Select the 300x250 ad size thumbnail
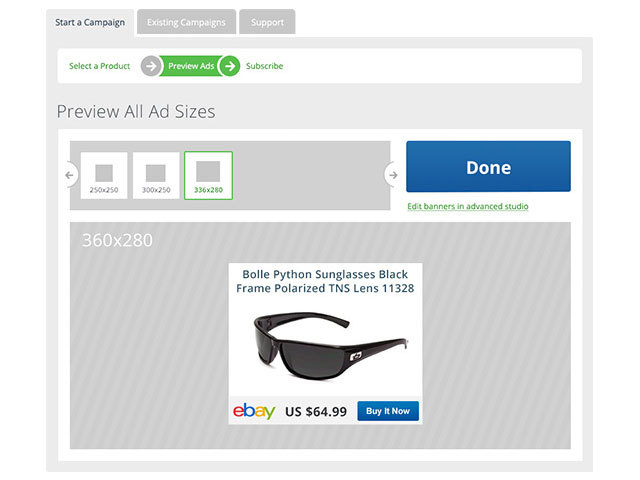The width and height of the screenshot is (640, 480). click(156, 176)
